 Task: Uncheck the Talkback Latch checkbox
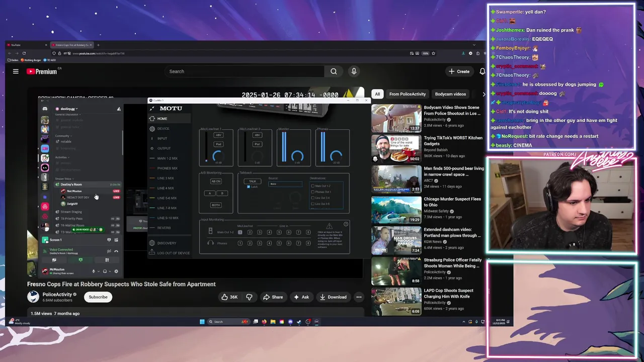point(249,187)
